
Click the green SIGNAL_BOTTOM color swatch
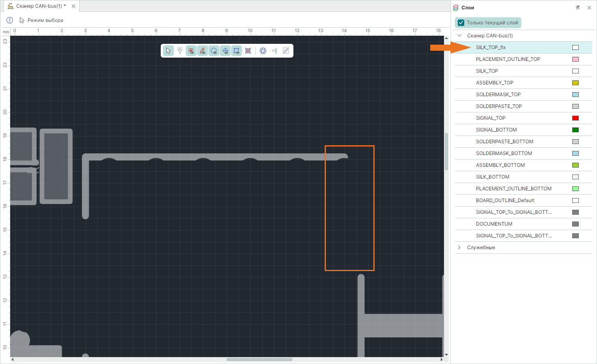tap(575, 130)
